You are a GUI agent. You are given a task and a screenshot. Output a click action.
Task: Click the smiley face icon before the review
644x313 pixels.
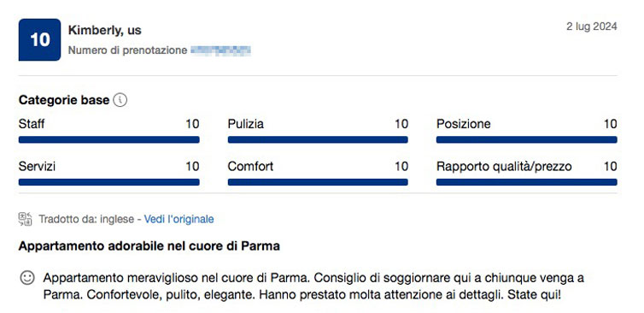pos(27,278)
